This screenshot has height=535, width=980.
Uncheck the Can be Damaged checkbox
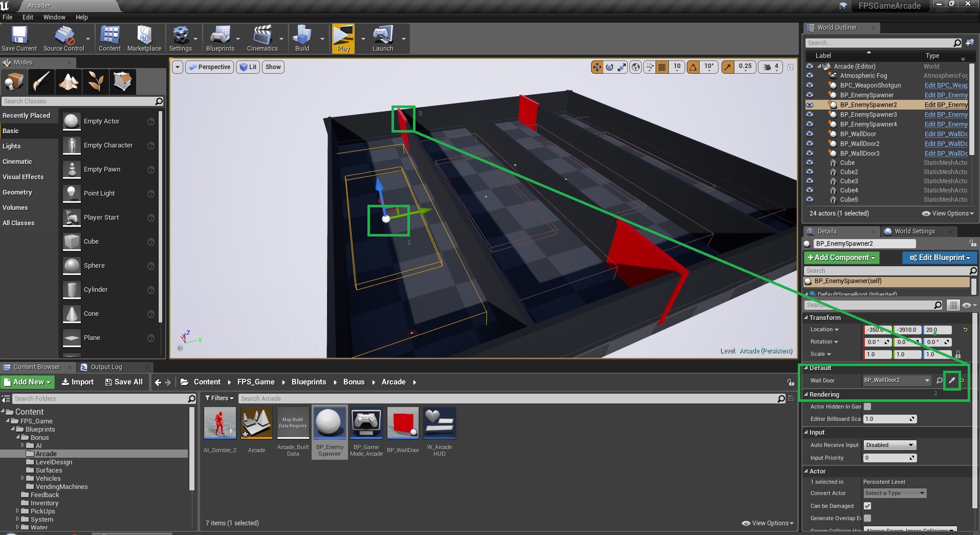click(x=867, y=506)
